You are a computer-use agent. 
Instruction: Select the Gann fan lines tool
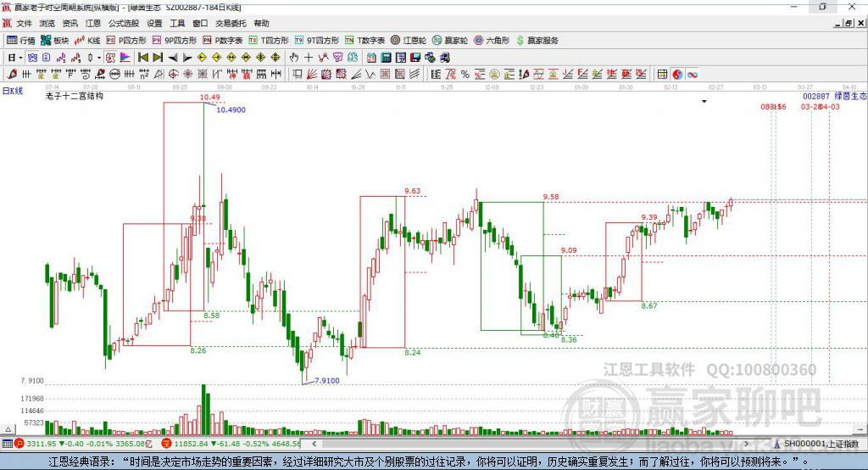coord(312,75)
